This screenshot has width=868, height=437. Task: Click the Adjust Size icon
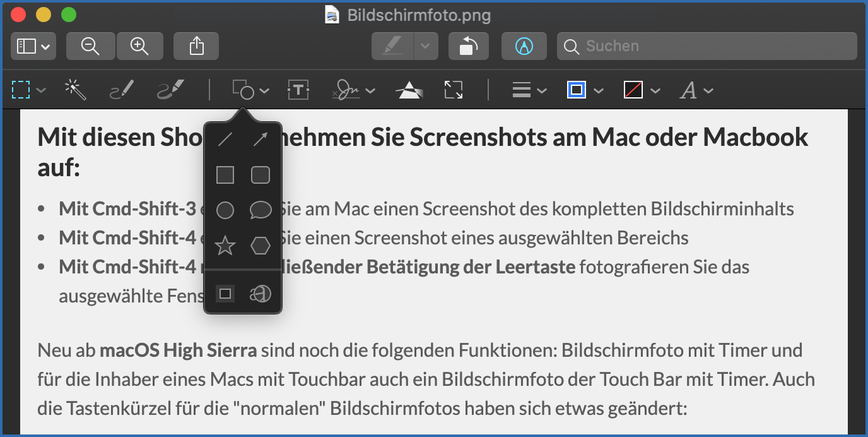click(453, 90)
